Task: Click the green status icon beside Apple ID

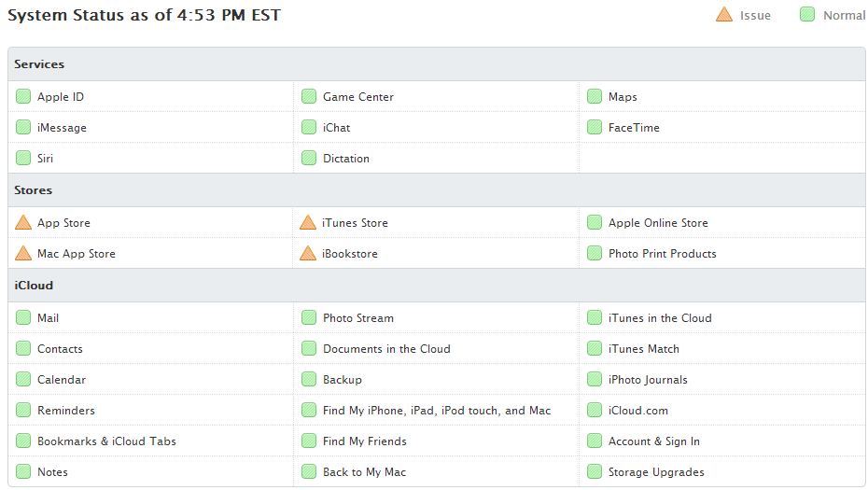Action: [23, 96]
